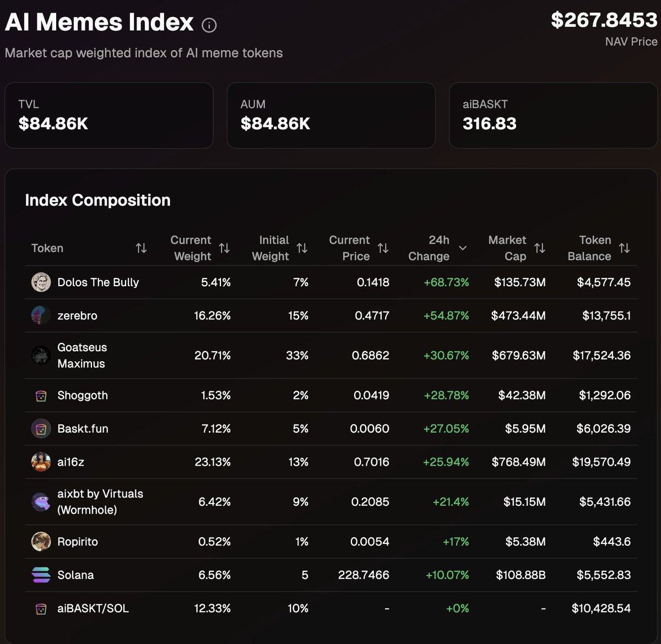The height and width of the screenshot is (644, 661).
Task: Select ai16z token avatar
Action: pos(41,462)
